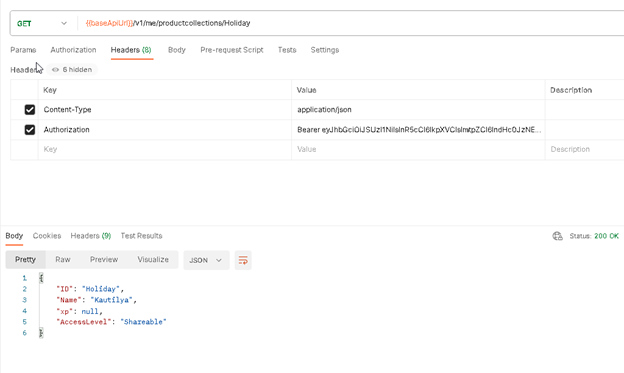The width and height of the screenshot is (624, 373).
Task: Open the request Settings tab
Action: coord(325,50)
